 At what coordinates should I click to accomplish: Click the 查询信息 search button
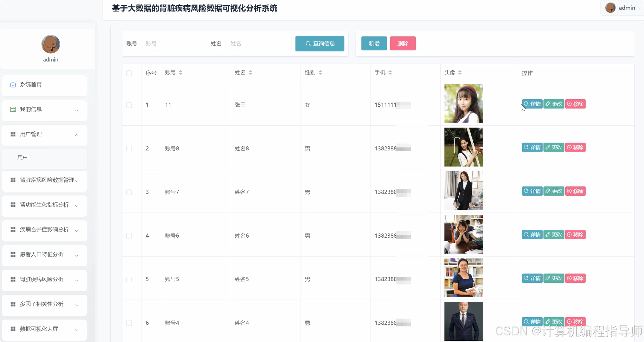[320, 43]
